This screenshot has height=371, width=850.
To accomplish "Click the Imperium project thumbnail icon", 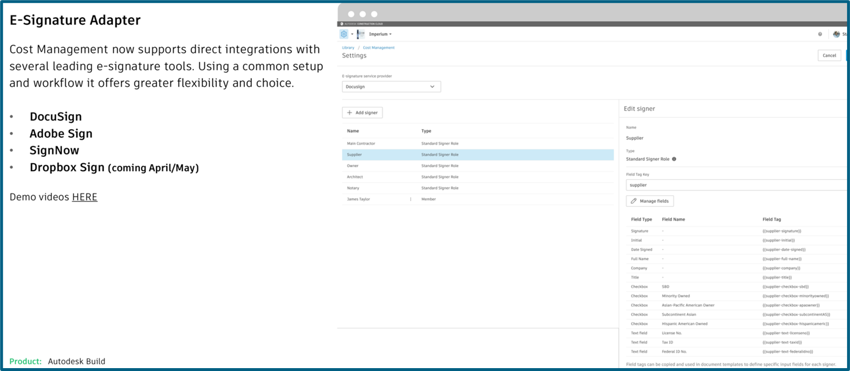I will pyautogui.click(x=361, y=34).
